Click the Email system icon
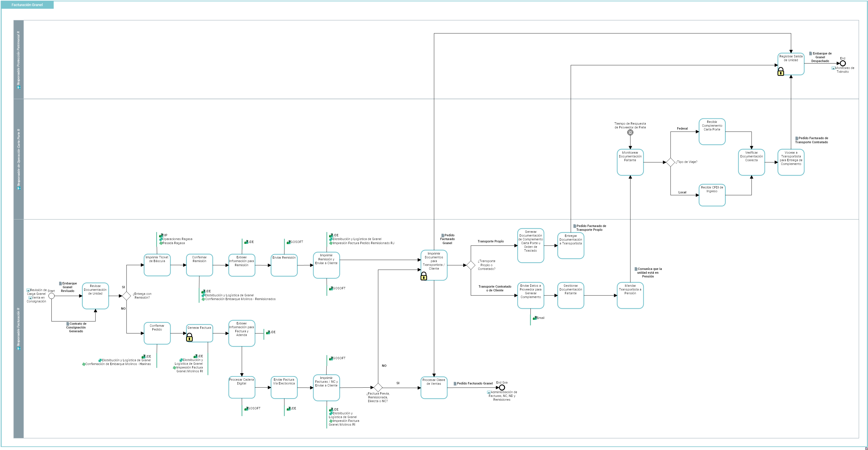The height and width of the screenshot is (450, 868). coord(535,318)
